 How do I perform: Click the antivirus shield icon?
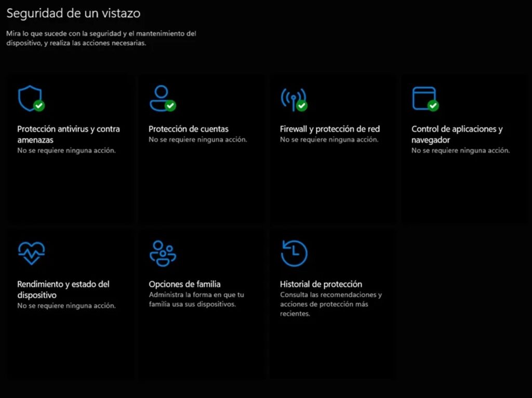31,98
